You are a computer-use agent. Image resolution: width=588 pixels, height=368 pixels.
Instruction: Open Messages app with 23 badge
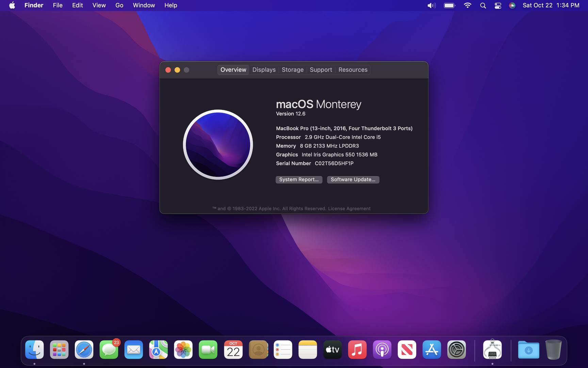coord(109,350)
